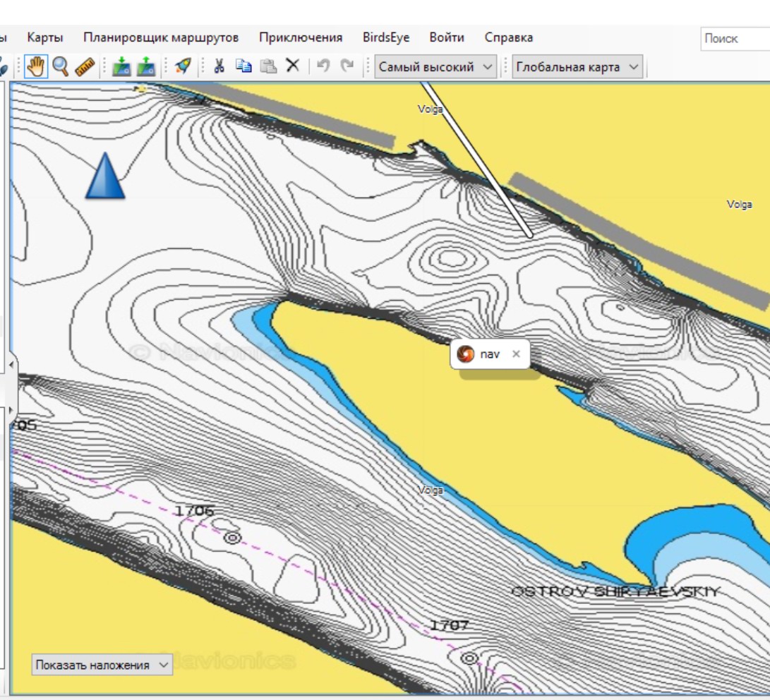770x700 pixels.
Task: Open the Планировщик маршрутов menu
Action: tap(161, 37)
